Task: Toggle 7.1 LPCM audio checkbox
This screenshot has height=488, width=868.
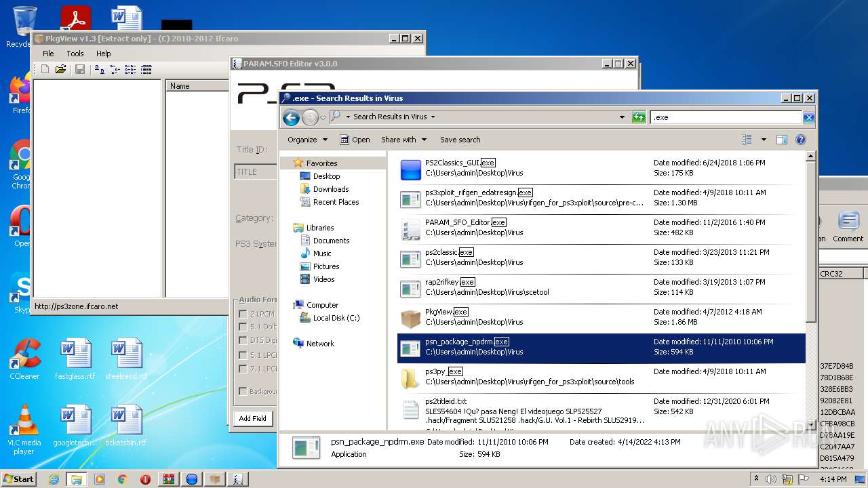Action: tap(243, 369)
